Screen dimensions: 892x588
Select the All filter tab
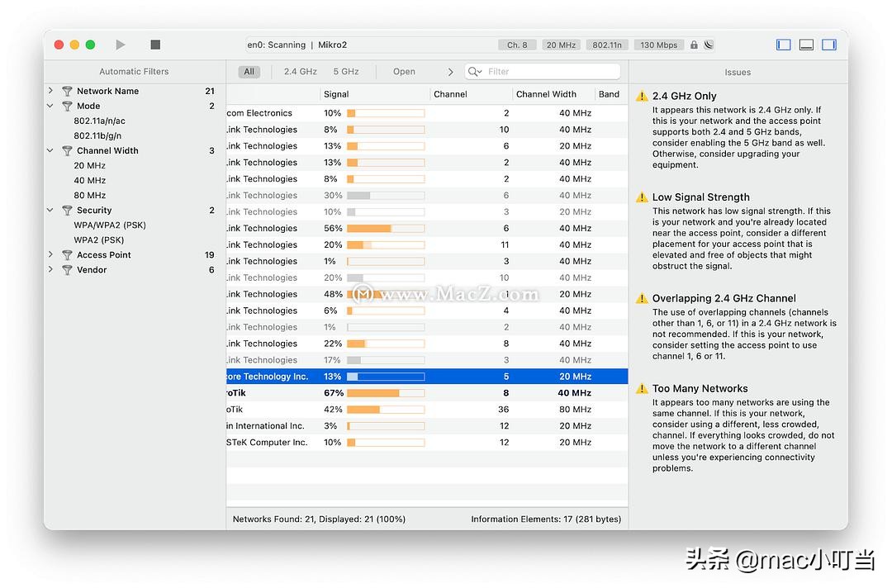(x=249, y=72)
